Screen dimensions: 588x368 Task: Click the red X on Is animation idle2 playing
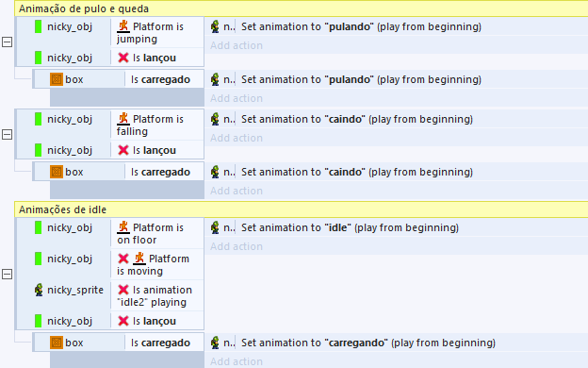point(123,290)
